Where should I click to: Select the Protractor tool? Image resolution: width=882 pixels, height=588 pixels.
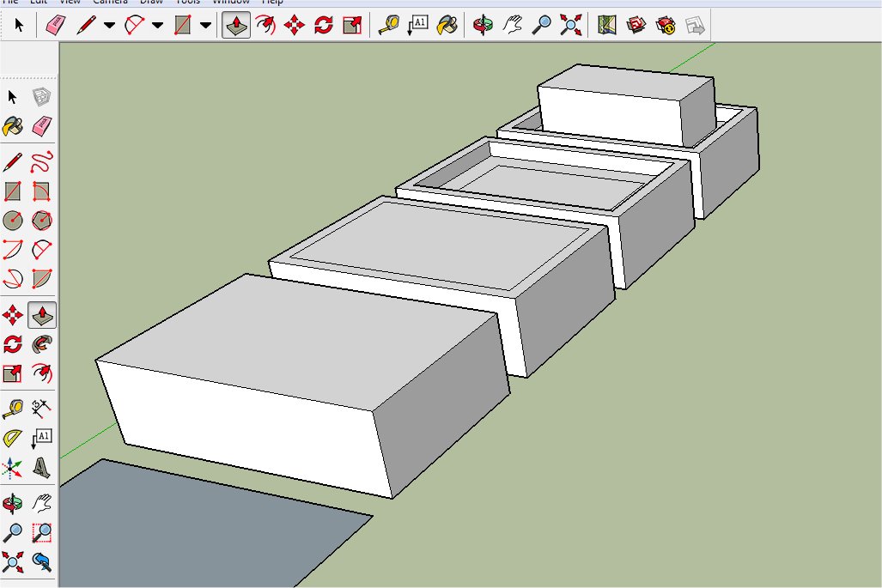pyautogui.click(x=13, y=438)
